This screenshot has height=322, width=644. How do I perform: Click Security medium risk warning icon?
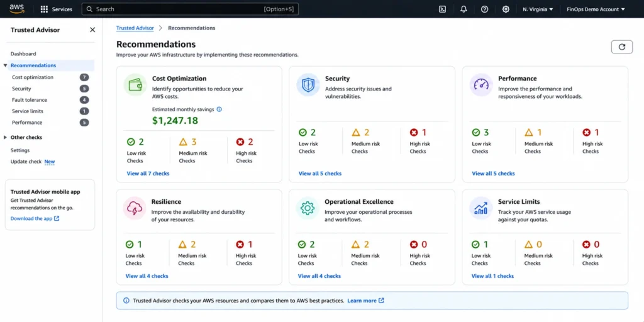click(356, 132)
